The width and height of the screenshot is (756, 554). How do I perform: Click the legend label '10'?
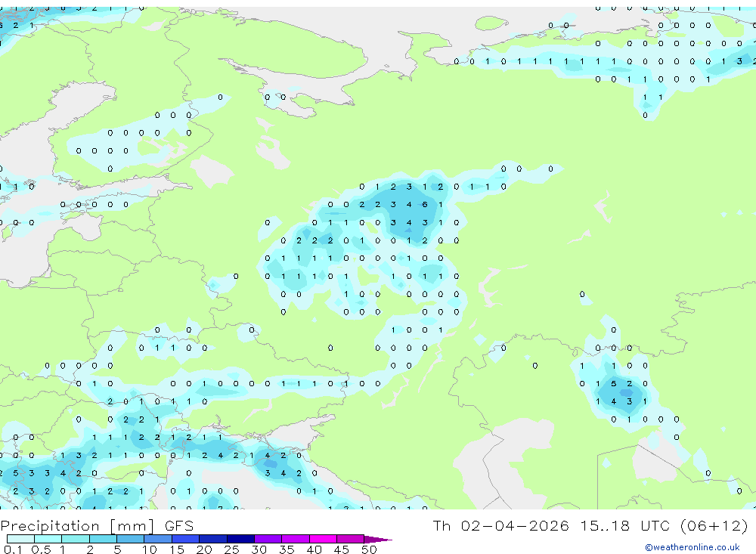point(149,549)
